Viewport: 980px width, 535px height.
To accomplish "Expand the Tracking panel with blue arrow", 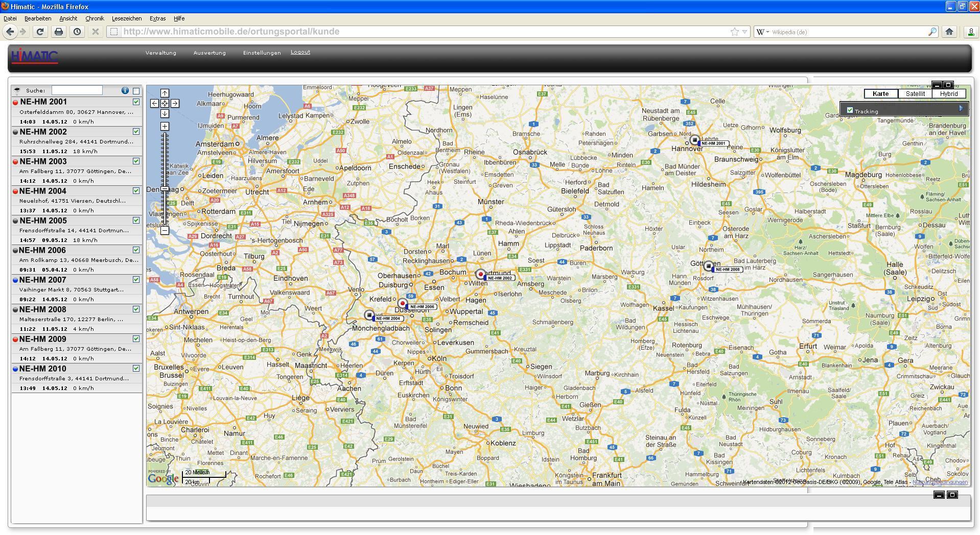I will 961,108.
